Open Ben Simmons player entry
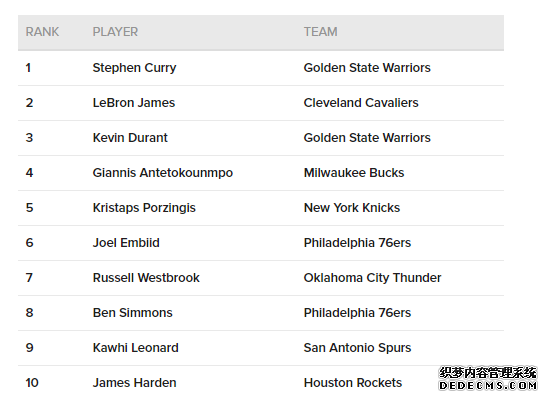Image resolution: width=548 pixels, height=400 pixels. tap(132, 313)
